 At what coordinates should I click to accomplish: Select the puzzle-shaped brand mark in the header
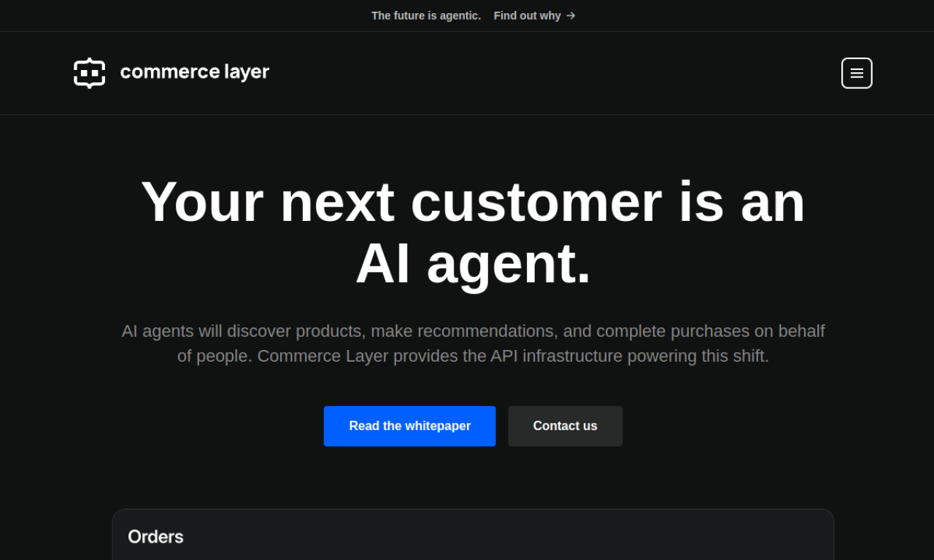[x=89, y=73]
